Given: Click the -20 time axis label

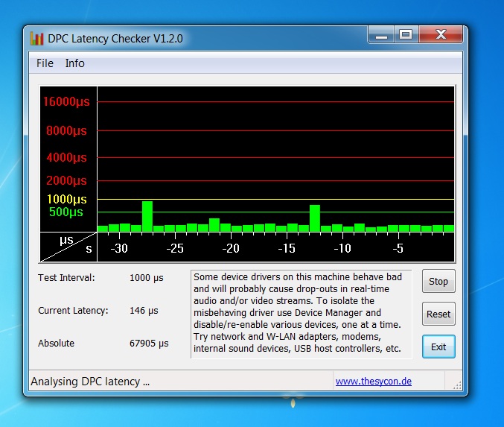Looking at the screenshot, I should [x=231, y=248].
